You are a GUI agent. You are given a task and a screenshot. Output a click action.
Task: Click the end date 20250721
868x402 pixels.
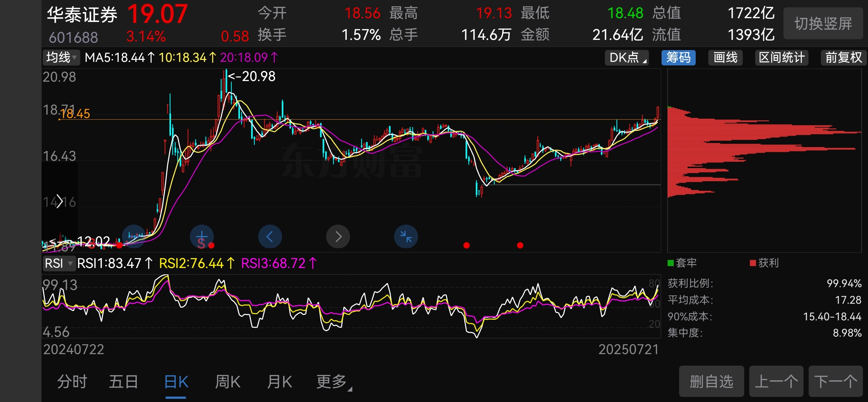point(628,349)
